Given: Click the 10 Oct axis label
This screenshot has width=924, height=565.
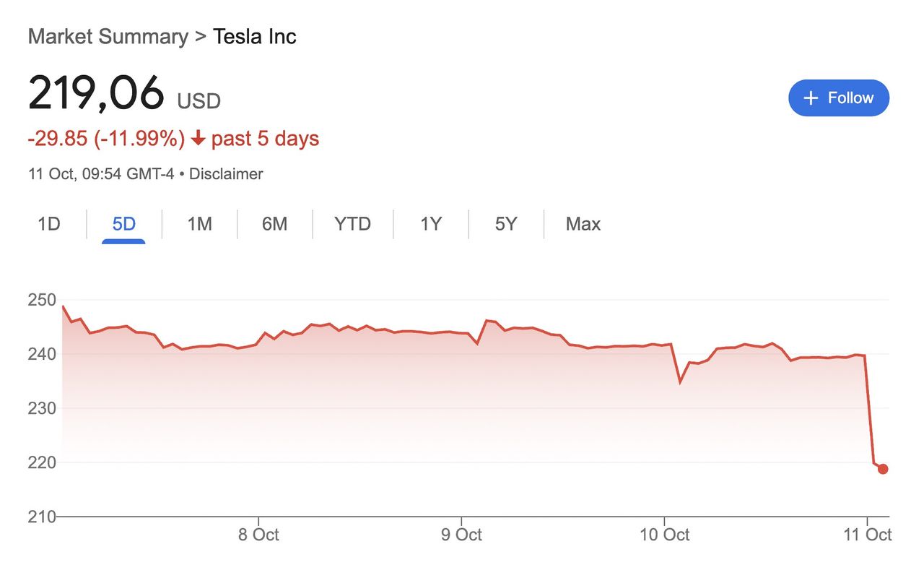Looking at the screenshot, I should pyautogui.click(x=664, y=535).
